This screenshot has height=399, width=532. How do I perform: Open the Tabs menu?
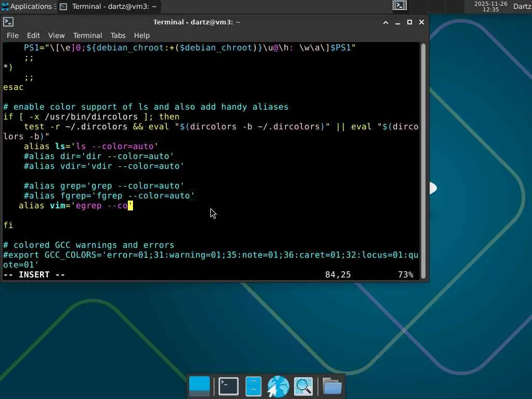point(118,35)
